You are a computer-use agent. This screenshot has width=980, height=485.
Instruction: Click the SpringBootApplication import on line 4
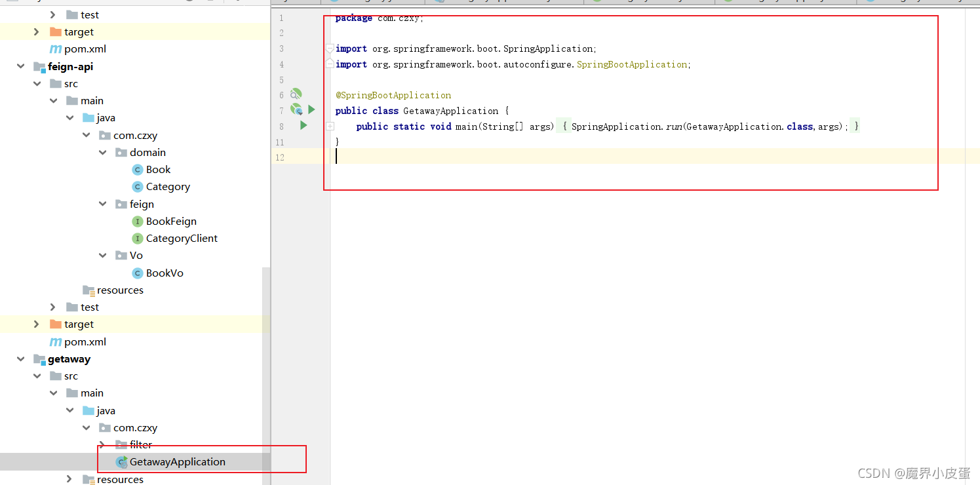click(x=513, y=64)
